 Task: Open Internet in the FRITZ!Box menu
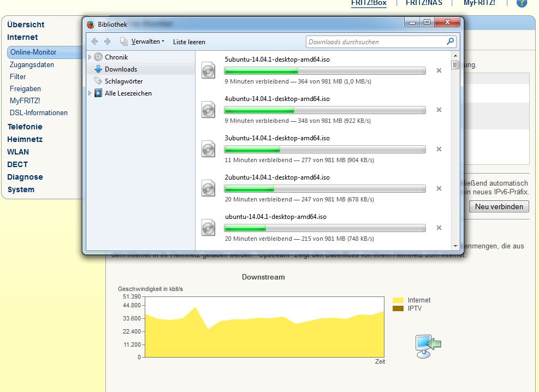(22, 37)
